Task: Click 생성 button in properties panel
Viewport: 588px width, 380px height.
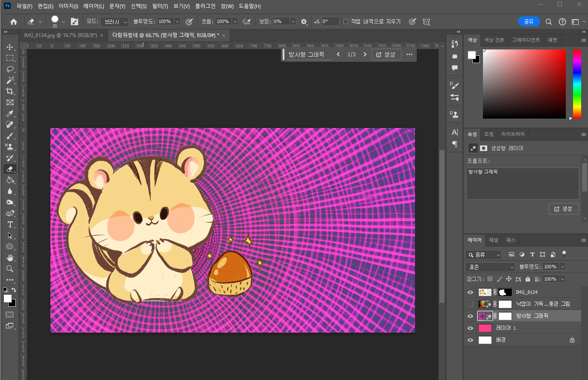Action: (563, 209)
